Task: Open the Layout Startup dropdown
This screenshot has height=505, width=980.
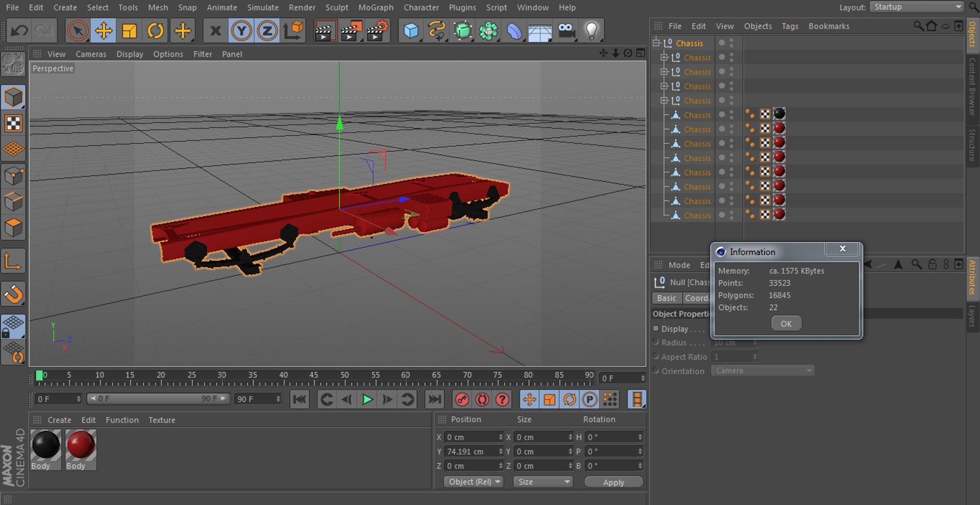Action: [x=917, y=7]
